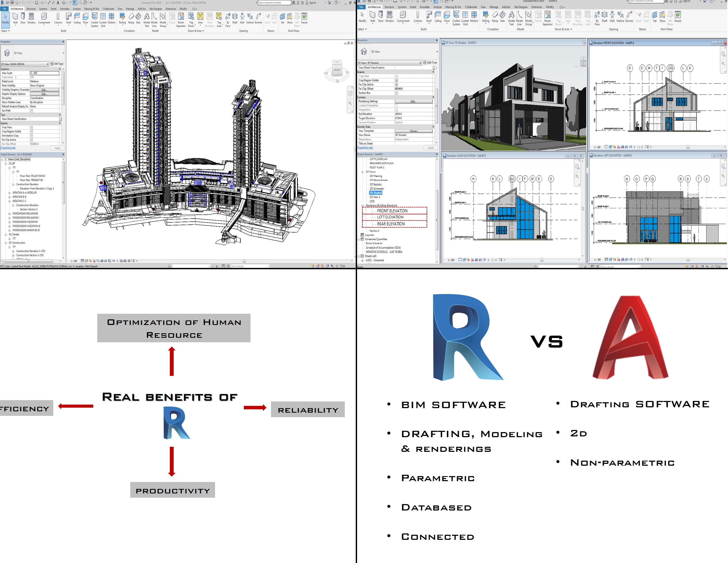Toggle Crop Region Visible in left Properties panel
The height and width of the screenshot is (563, 728).
click(x=32, y=132)
